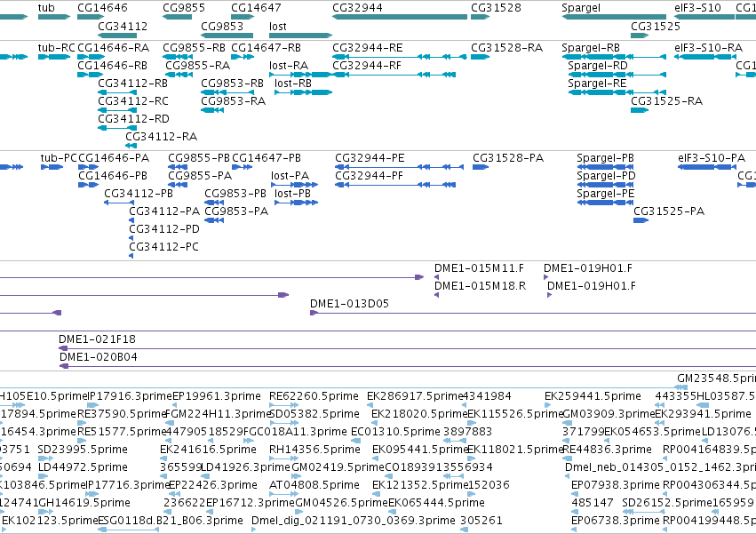The height and width of the screenshot is (534, 756).
Task: Select the tub gene glyph
Action: point(54,17)
